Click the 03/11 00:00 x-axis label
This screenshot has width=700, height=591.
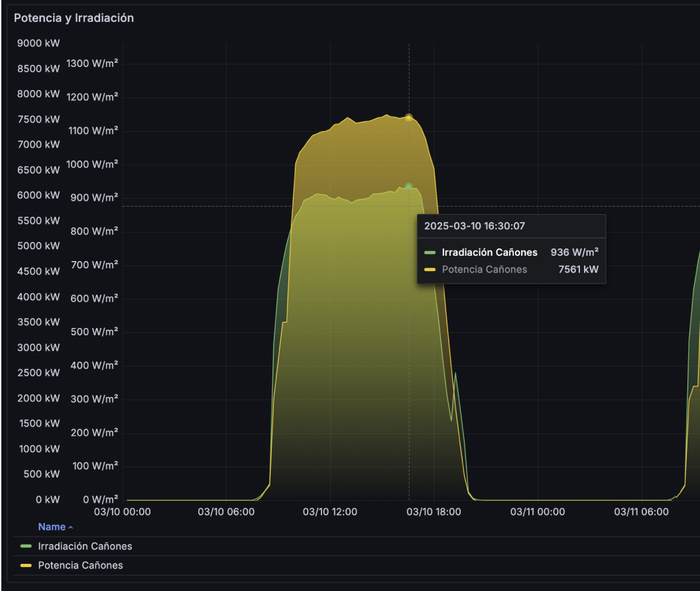538,511
